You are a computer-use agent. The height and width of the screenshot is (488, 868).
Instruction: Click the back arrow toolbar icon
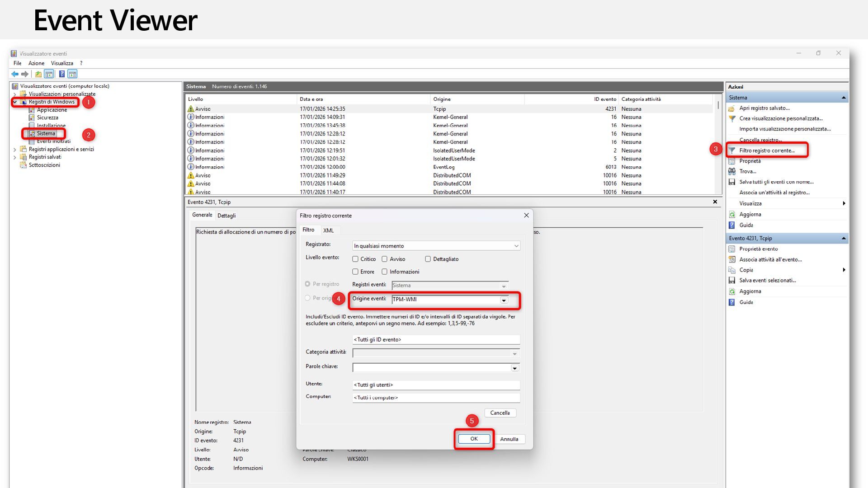[15, 74]
